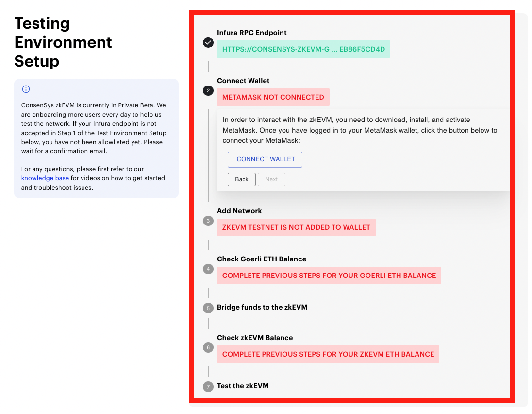532x414 pixels.
Task: Click the step 4 circle icon
Action: tap(208, 269)
